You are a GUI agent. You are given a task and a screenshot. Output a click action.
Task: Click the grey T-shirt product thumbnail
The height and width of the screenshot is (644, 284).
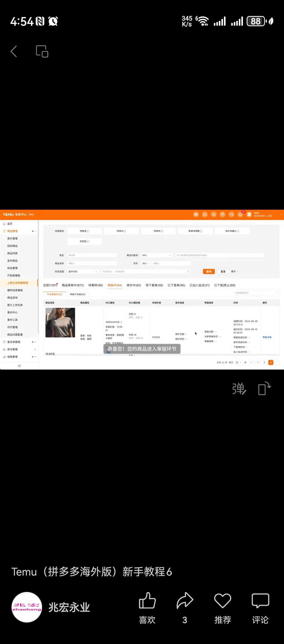[x=60, y=322]
